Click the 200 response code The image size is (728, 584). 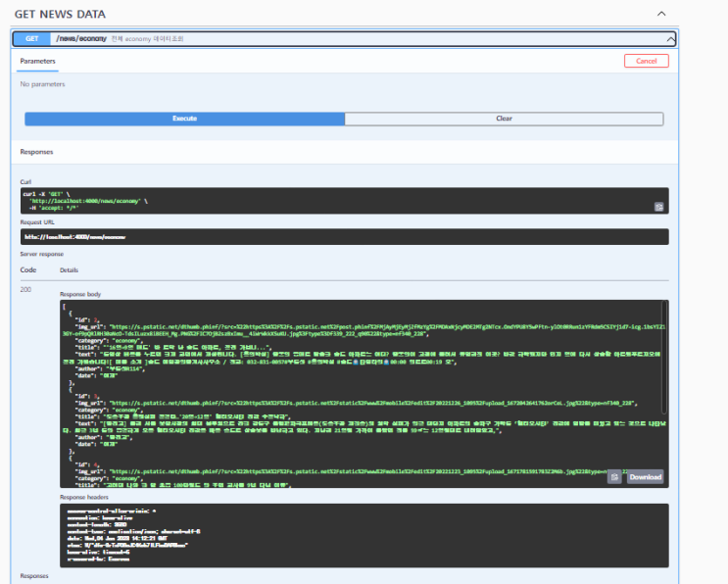[x=25, y=289]
